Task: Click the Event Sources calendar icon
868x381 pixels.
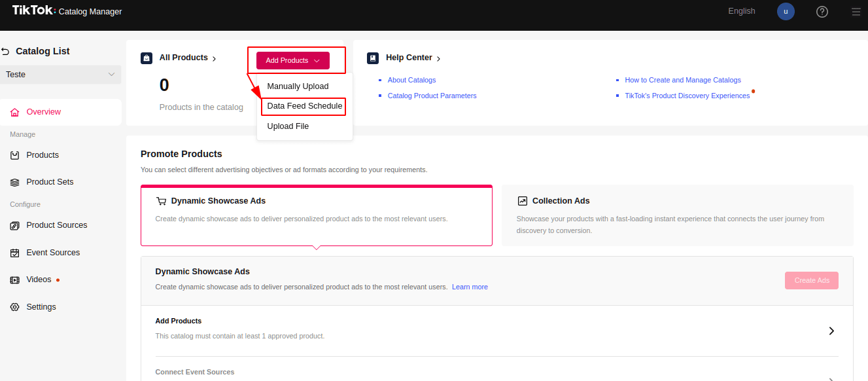Action: coord(14,253)
